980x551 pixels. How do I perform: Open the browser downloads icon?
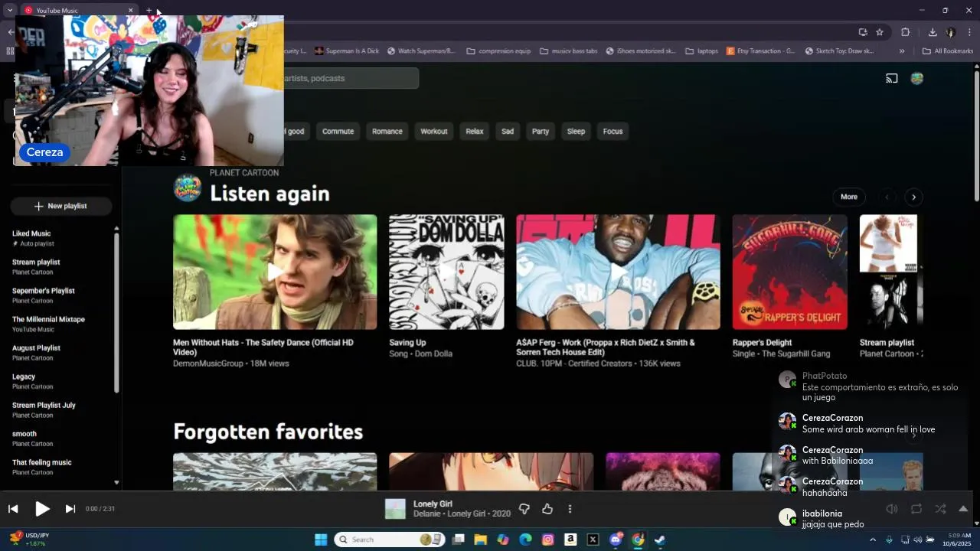(933, 32)
